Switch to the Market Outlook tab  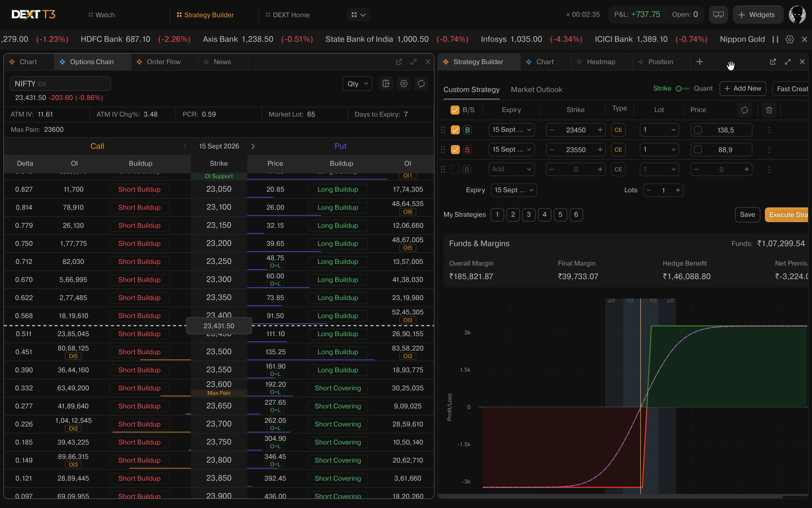536,90
